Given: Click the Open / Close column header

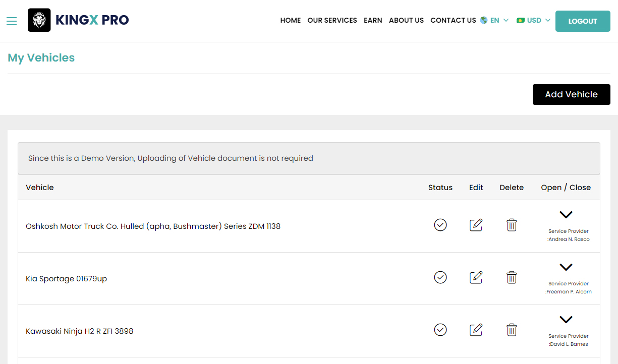Looking at the screenshot, I should 566,188.
